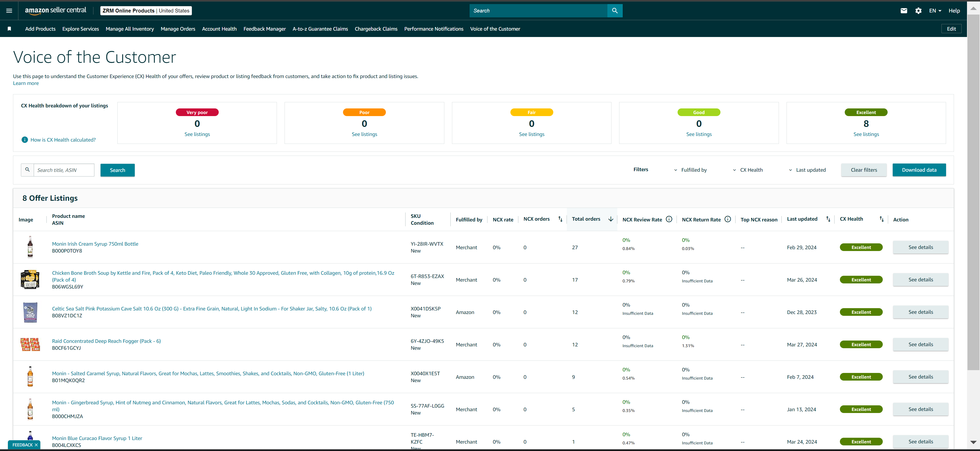See details for Monin Irish Cream Syrup

point(921,247)
